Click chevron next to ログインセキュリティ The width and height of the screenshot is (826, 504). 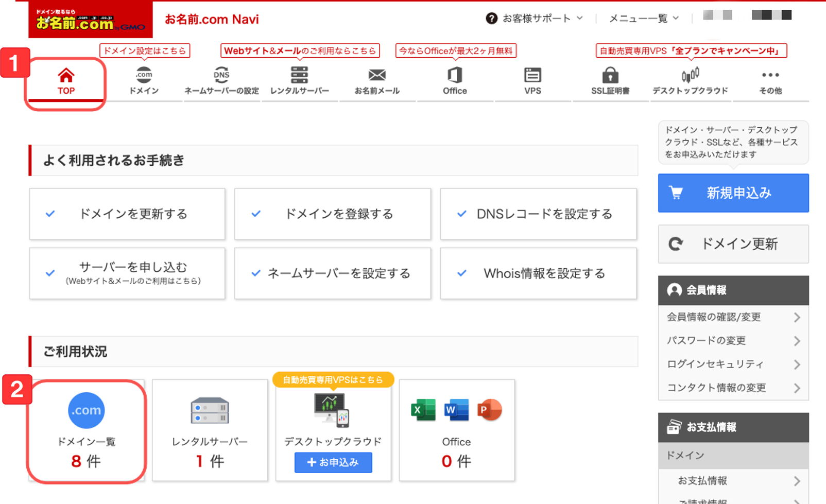(x=797, y=364)
